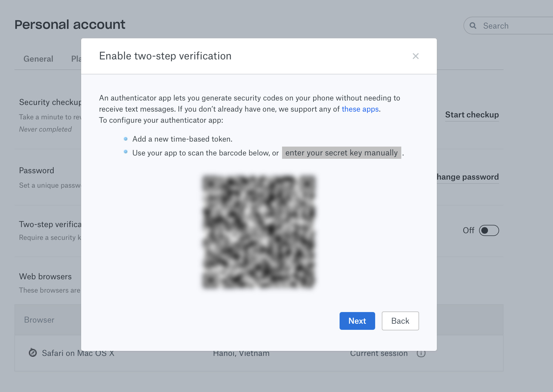This screenshot has height=392, width=553.
Task: Click the Back button
Action: (400, 321)
